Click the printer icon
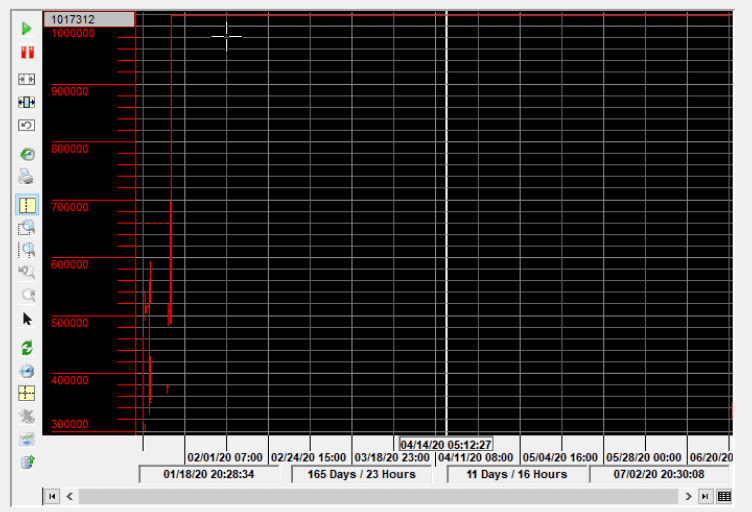 pyautogui.click(x=27, y=177)
